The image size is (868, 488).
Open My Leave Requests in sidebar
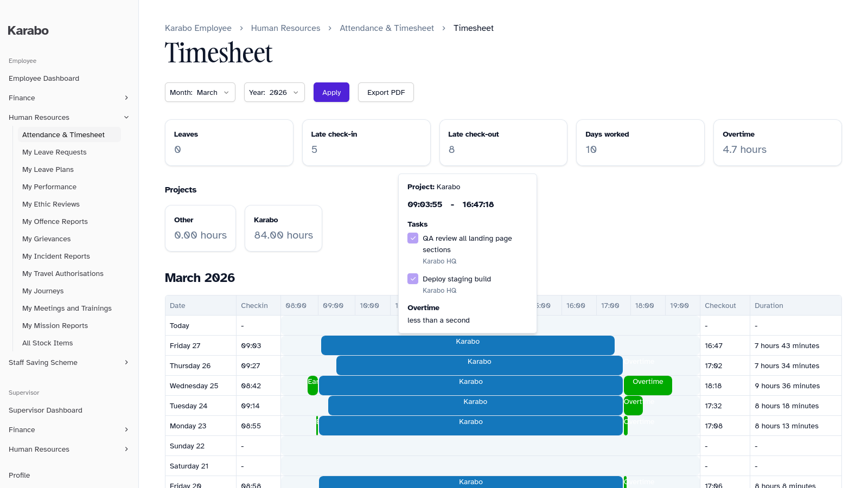pyautogui.click(x=54, y=152)
